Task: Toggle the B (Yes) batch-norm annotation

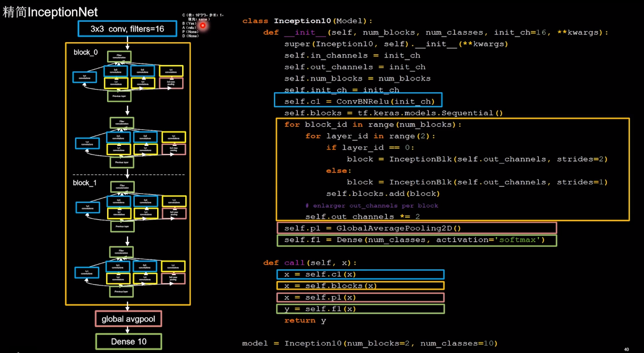Action: (189, 22)
